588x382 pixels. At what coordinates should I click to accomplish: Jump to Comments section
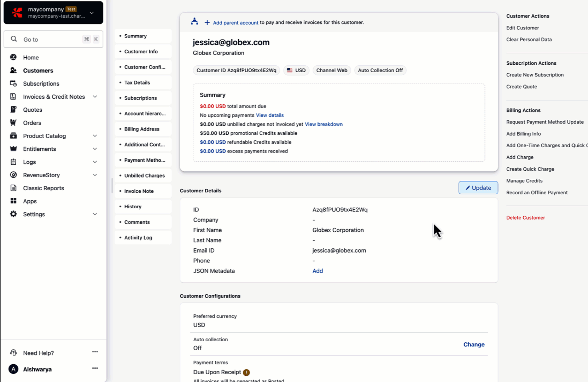(x=143, y=222)
